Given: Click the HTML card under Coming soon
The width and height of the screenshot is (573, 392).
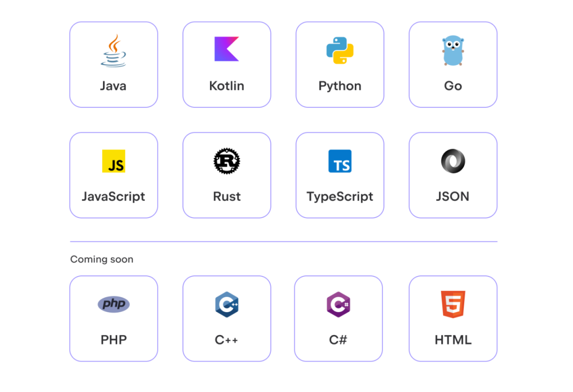Looking at the screenshot, I should point(453,318).
